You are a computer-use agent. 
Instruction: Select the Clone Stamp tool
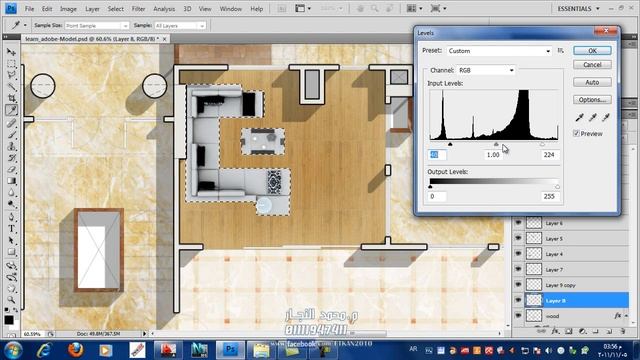(x=11, y=146)
